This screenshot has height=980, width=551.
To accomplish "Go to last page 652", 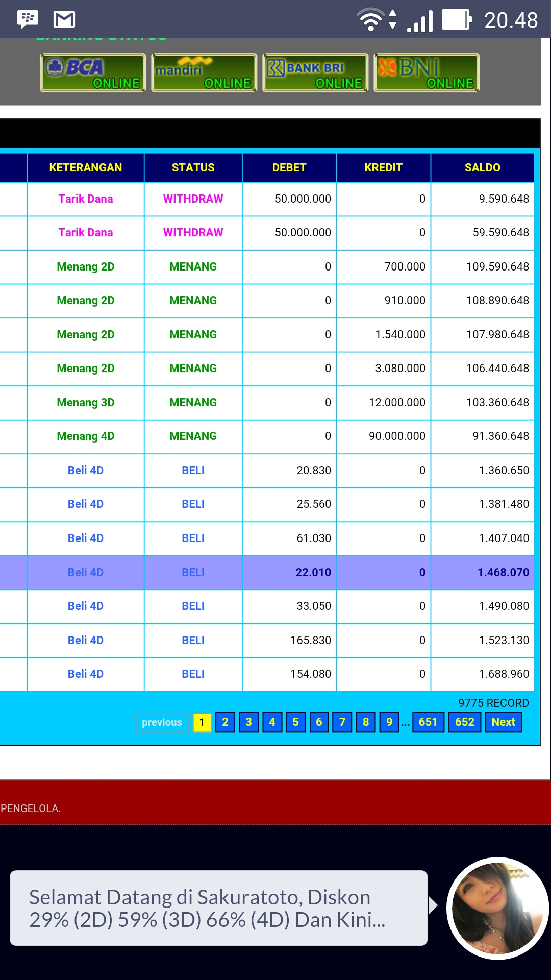I will click(x=465, y=722).
